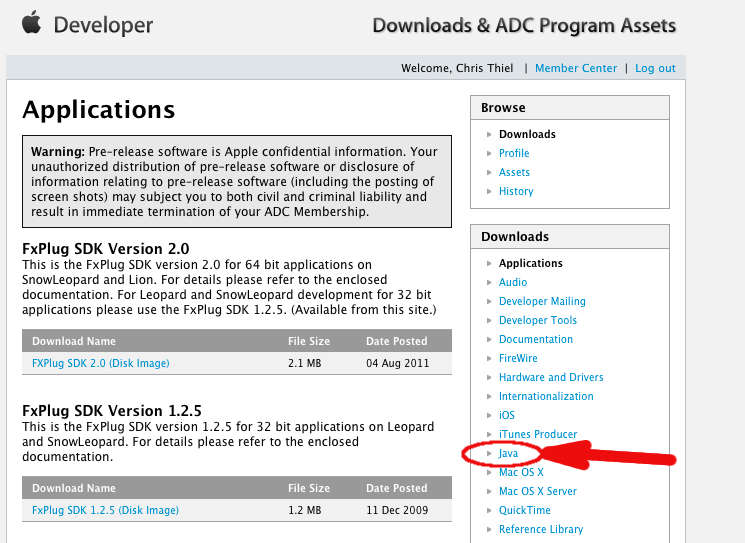Open Profile in the Browse panel

(x=514, y=153)
